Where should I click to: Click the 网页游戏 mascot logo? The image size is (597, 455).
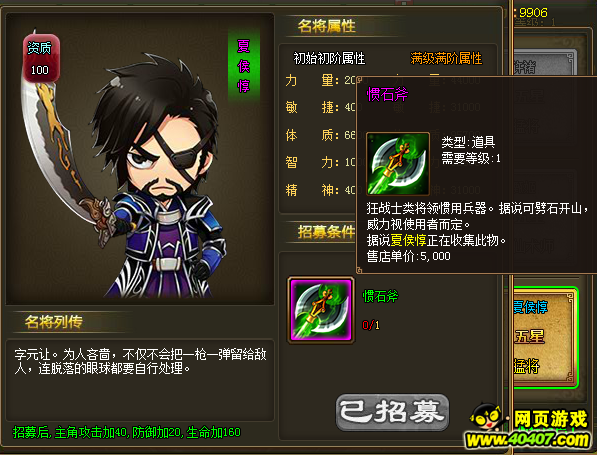tap(486, 420)
